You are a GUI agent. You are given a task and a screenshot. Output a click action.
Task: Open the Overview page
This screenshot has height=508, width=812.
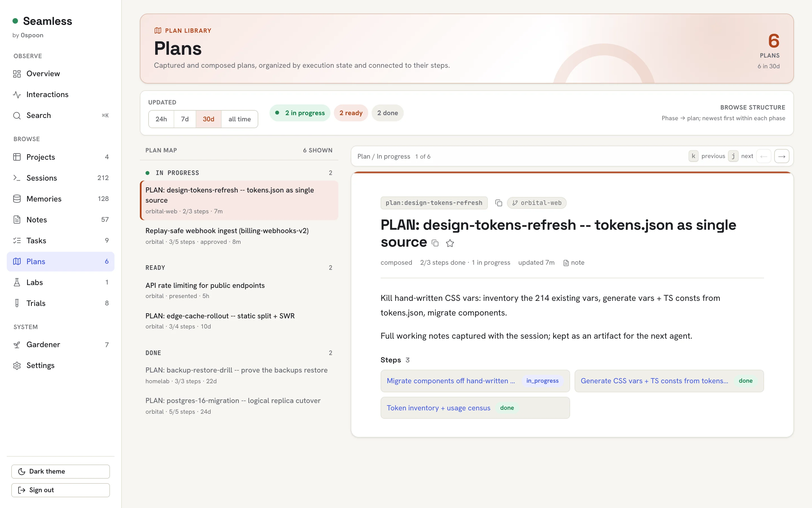(60, 74)
